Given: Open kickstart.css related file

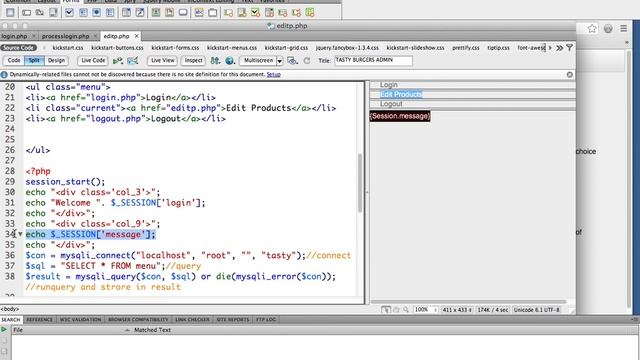Looking at the screenshot, I should [x=68, y=48].
